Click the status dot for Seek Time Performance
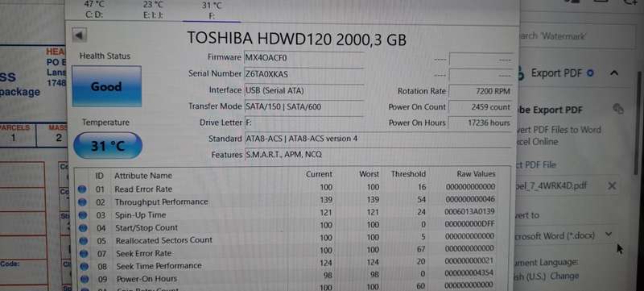 click(x=85, y=266)
